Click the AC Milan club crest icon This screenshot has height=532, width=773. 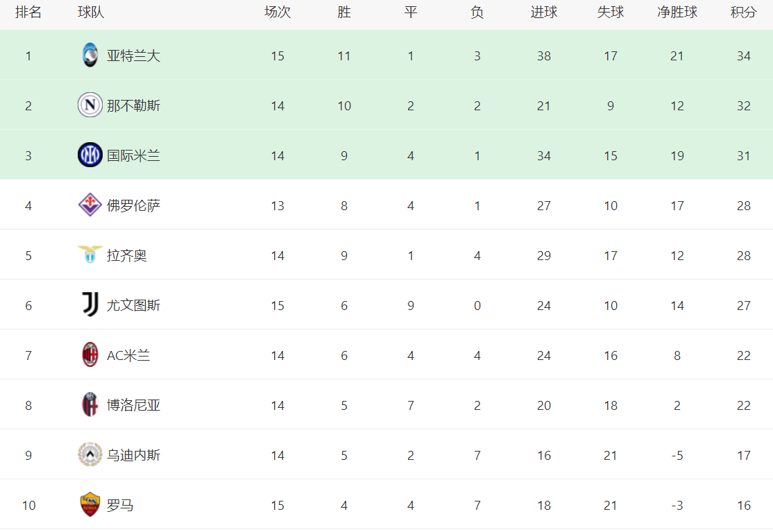90,355
